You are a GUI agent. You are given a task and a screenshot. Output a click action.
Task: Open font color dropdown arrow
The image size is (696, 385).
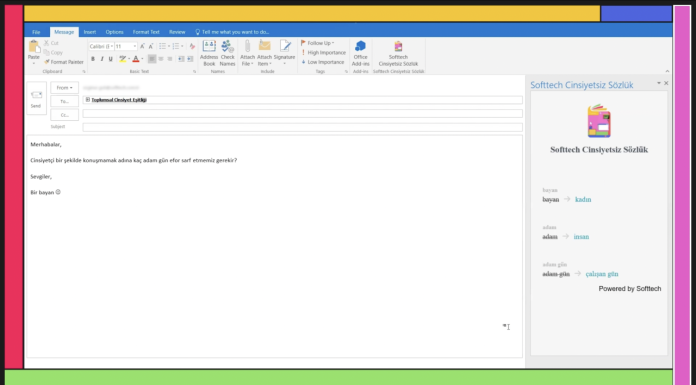[142, 59]
